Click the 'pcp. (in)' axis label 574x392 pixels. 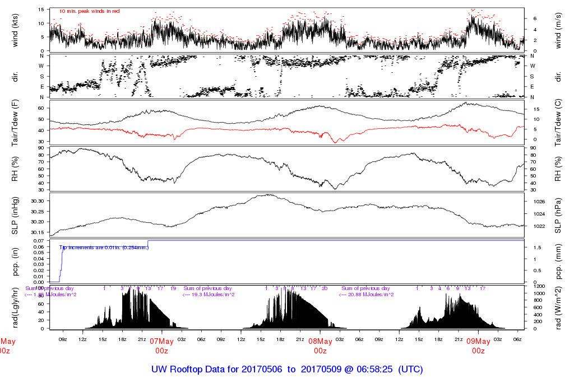click(15, 262)
